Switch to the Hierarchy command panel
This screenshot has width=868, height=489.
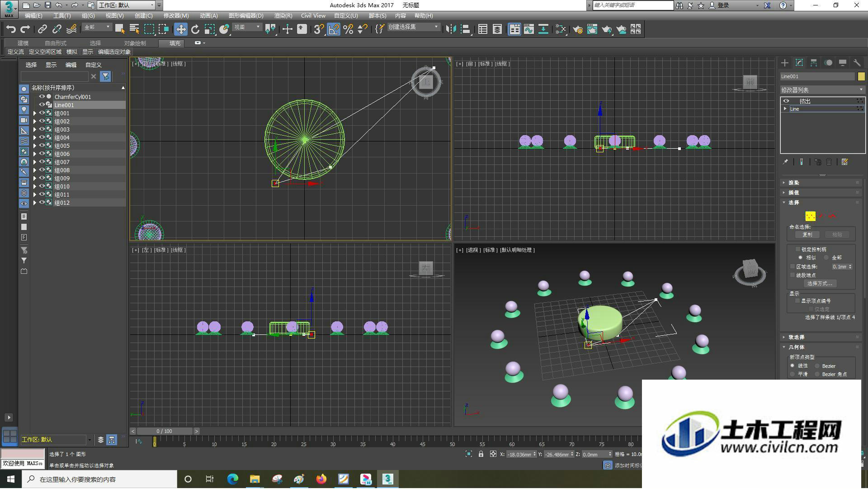pyautogui.click(x=814, y=63)
